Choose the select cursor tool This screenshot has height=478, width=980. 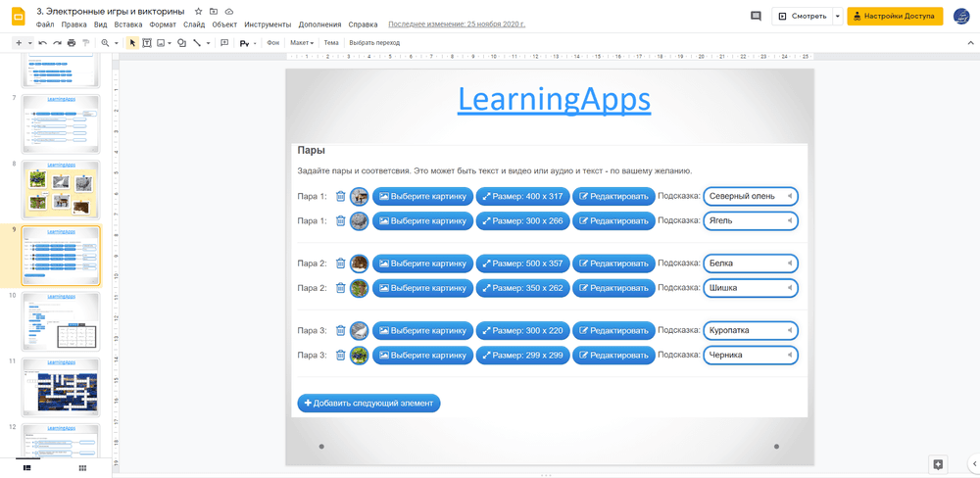(x=132, y=43)
